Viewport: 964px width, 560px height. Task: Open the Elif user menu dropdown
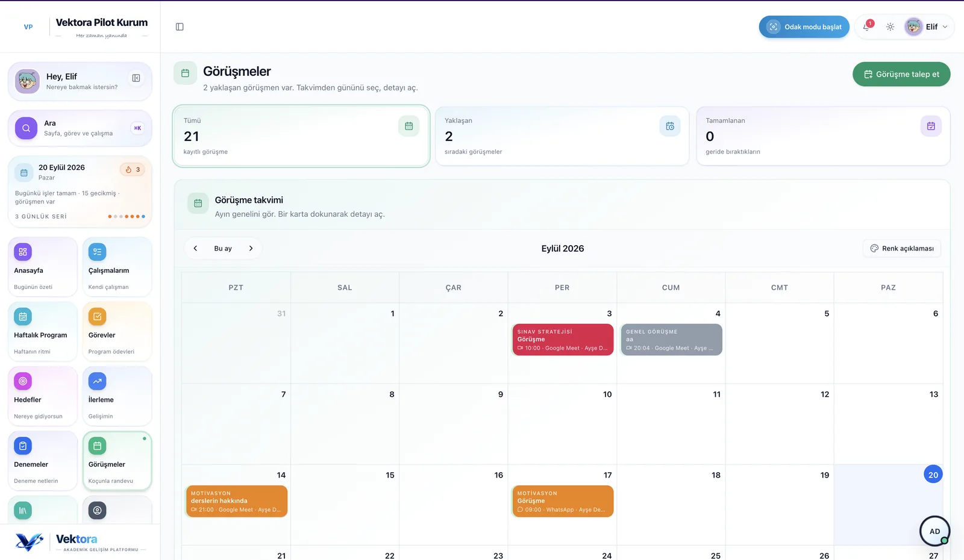[927, 26]
